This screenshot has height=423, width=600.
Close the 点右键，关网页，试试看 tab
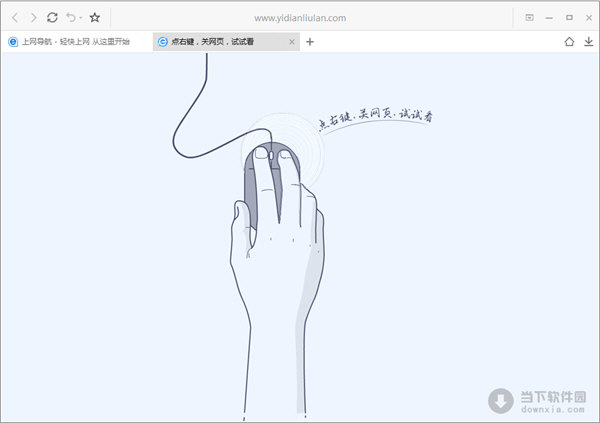[x=292, y=42]
